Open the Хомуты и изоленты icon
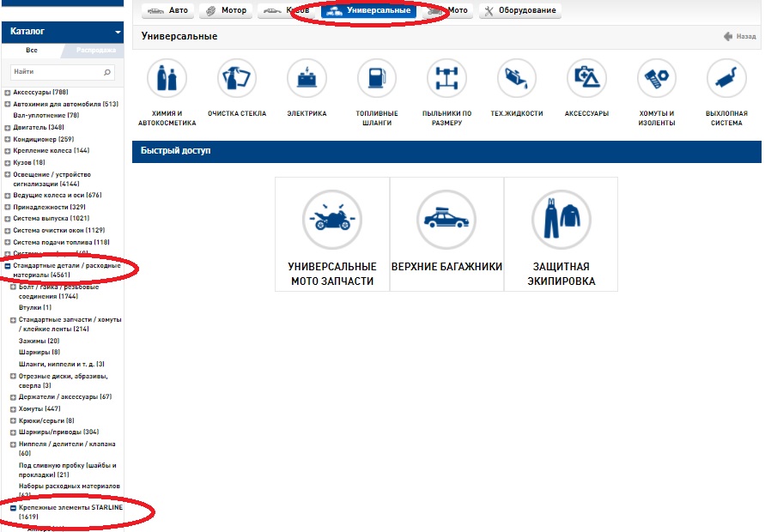This screenshot has height=532, width=765. (657, 79)
